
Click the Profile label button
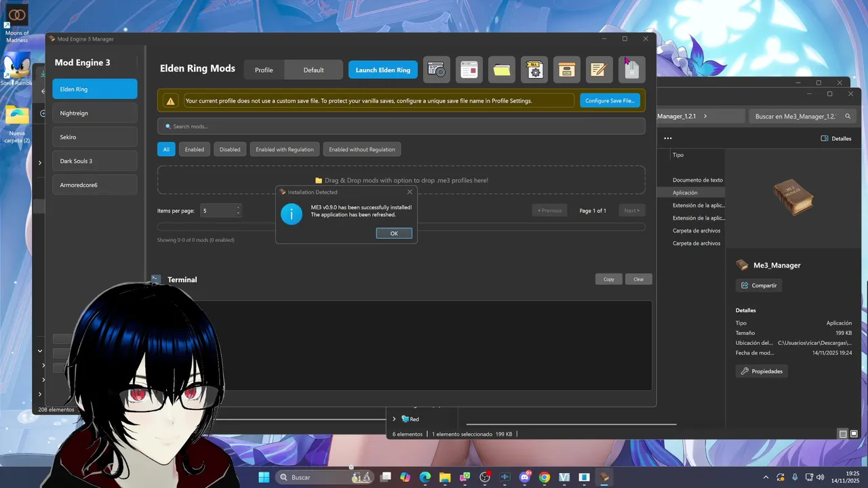click(x=264, y=70)
